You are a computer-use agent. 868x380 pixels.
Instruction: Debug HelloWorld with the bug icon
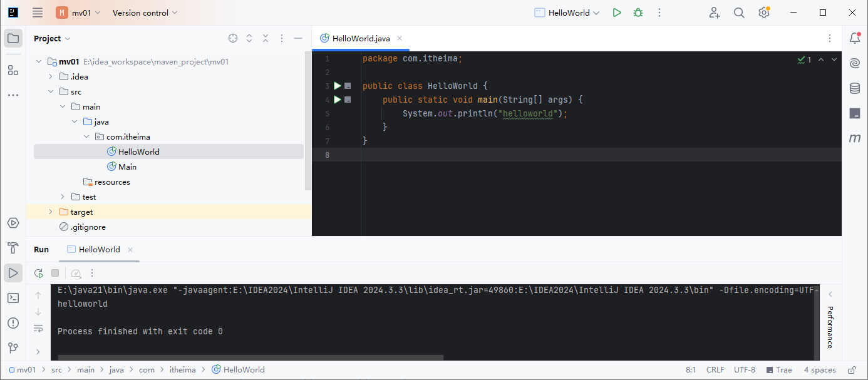coord(638,13)
